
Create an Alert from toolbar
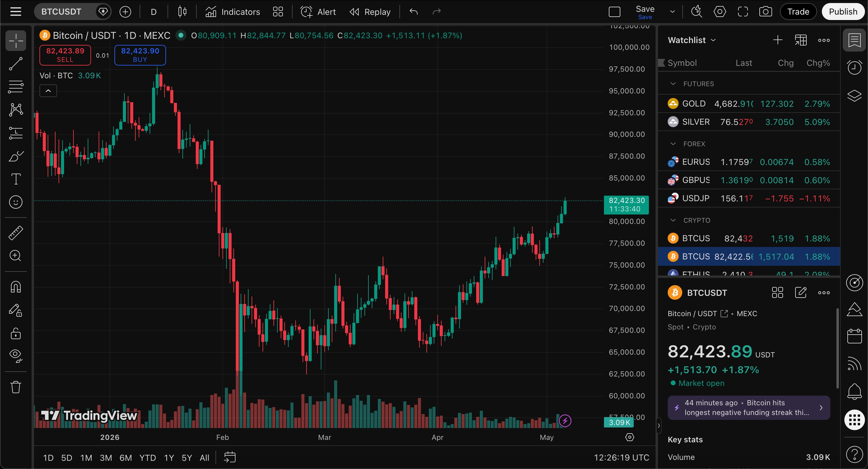coord(318,12)
